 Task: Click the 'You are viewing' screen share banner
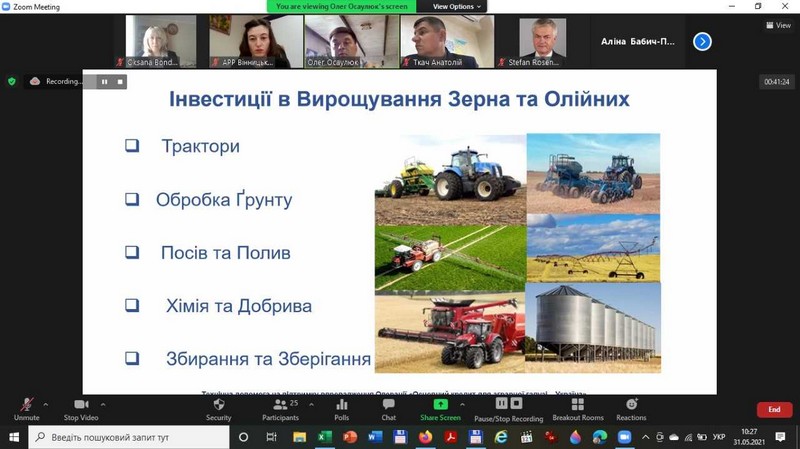point(341,7)
